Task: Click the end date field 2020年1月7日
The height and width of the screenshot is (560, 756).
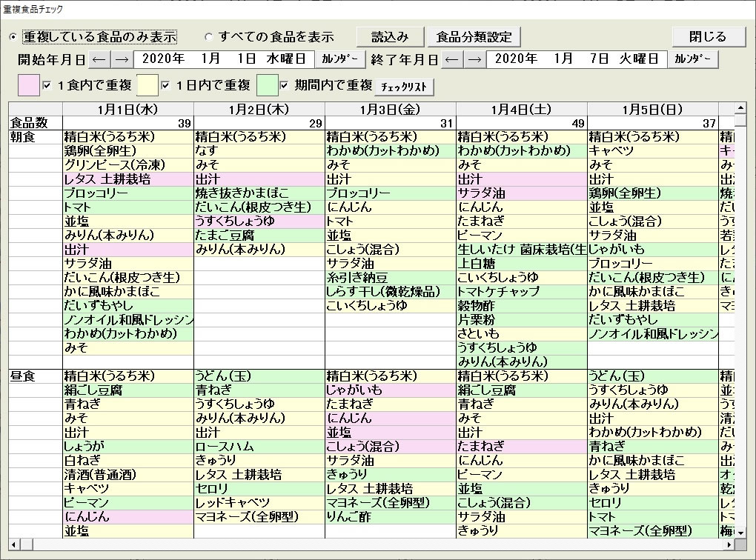Action: (577, 59)
